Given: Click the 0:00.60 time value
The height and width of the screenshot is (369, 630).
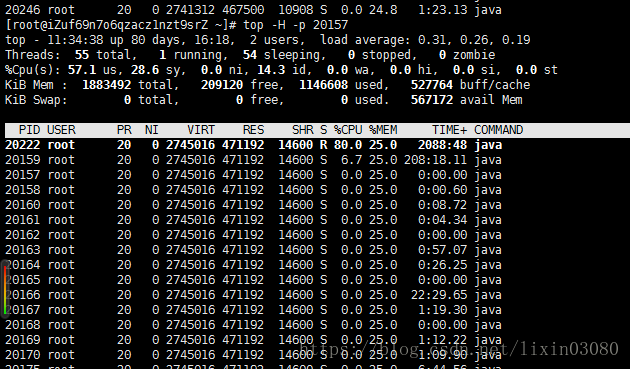Looking at the screenshot, I should tap(442, 190).
